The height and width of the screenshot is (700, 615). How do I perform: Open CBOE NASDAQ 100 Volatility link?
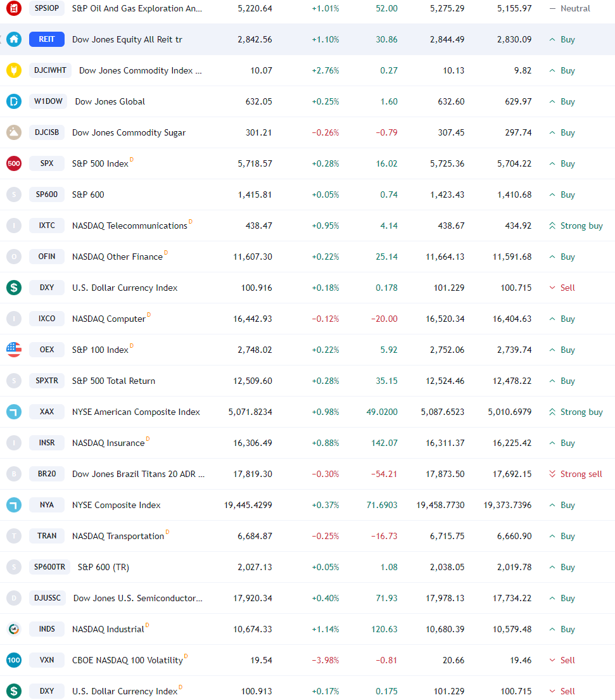[x=128, y=660]
